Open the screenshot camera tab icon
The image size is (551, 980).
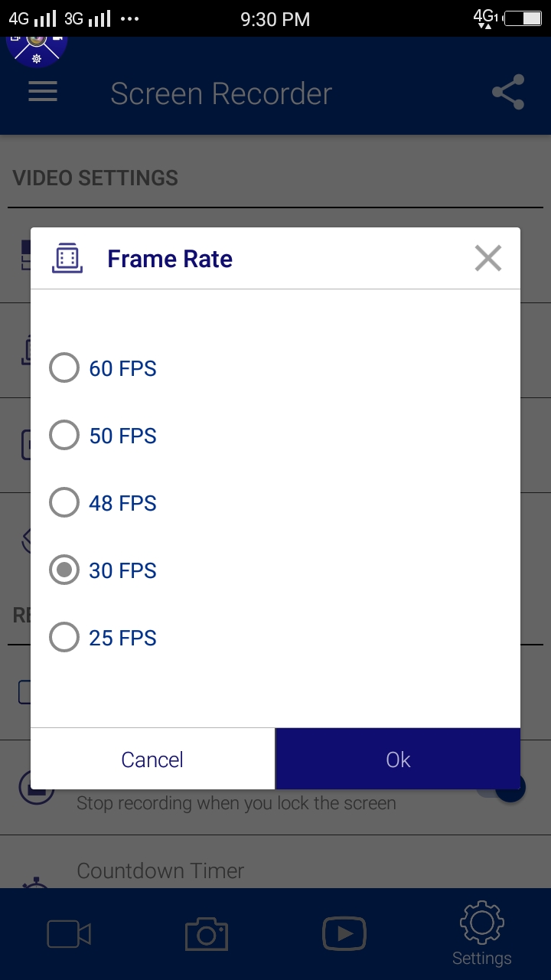[x=207, y=934]
